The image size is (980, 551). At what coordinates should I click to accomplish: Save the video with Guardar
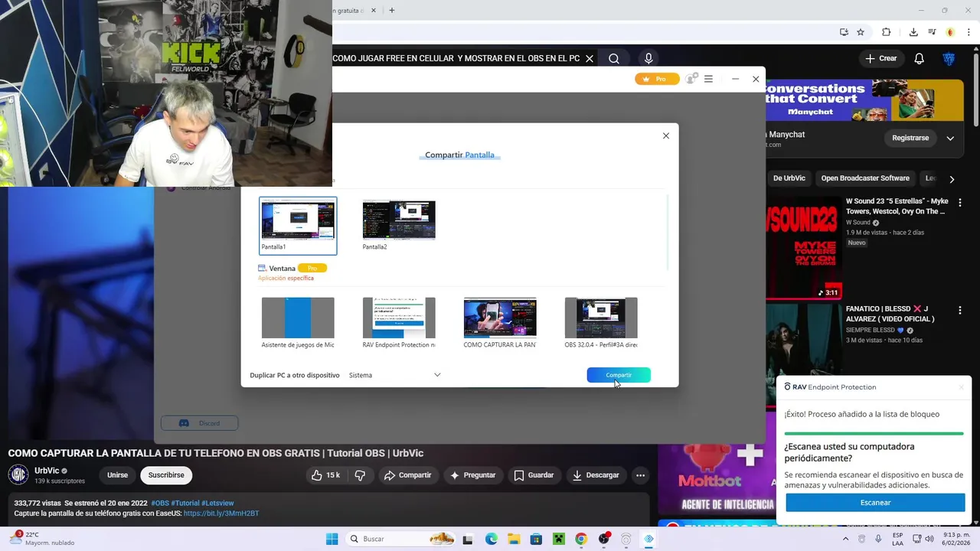tap(534, 475)
